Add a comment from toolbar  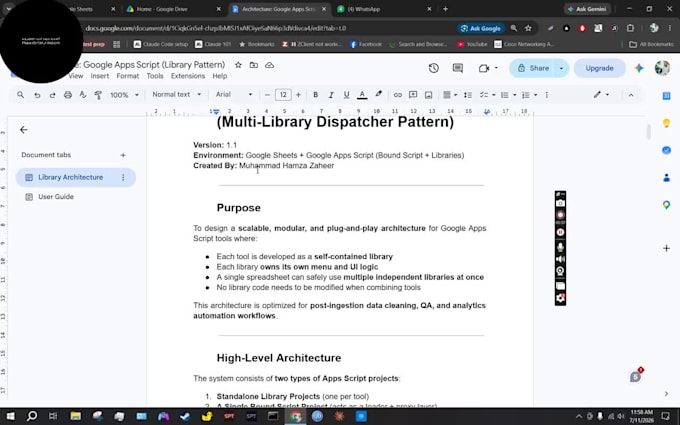[413, 95]
